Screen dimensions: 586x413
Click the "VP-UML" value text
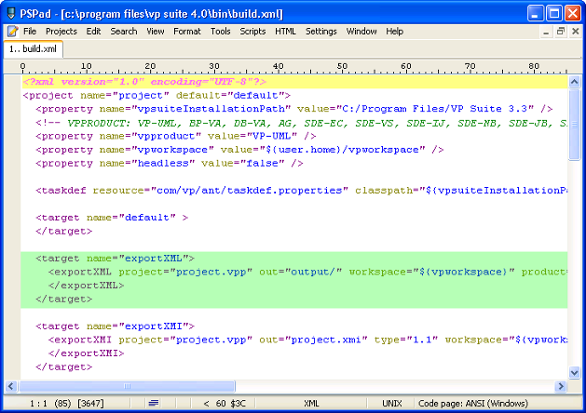[272, 136]
